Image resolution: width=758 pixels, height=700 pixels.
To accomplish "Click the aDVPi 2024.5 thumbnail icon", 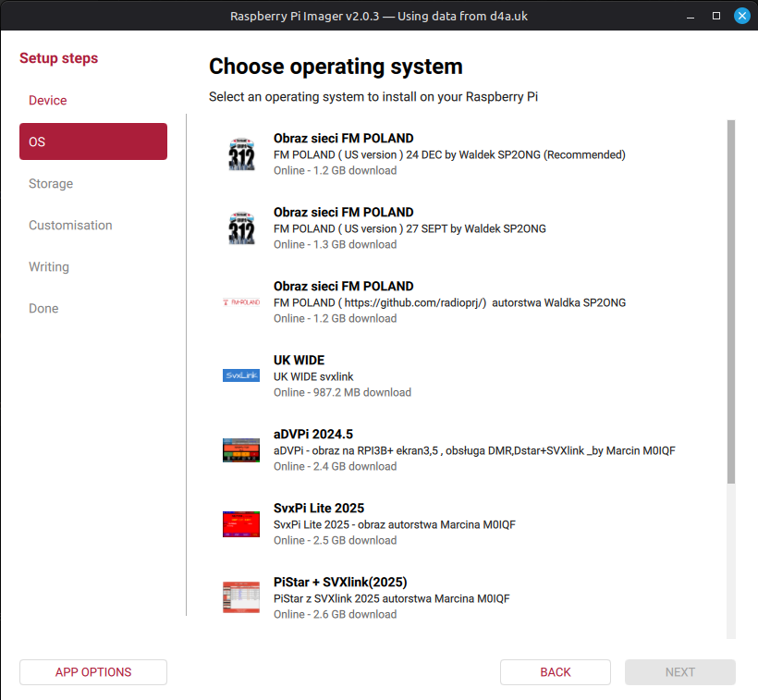I will pos(241,450).
